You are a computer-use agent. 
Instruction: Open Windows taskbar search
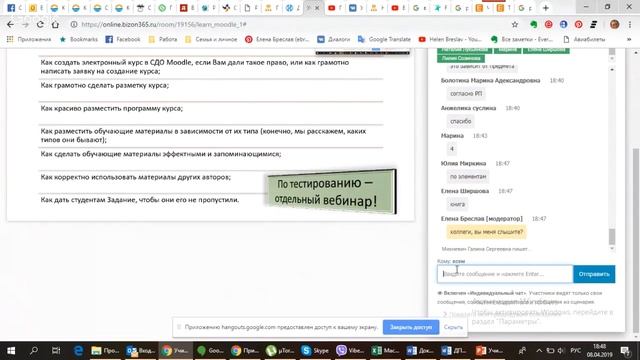34,351
